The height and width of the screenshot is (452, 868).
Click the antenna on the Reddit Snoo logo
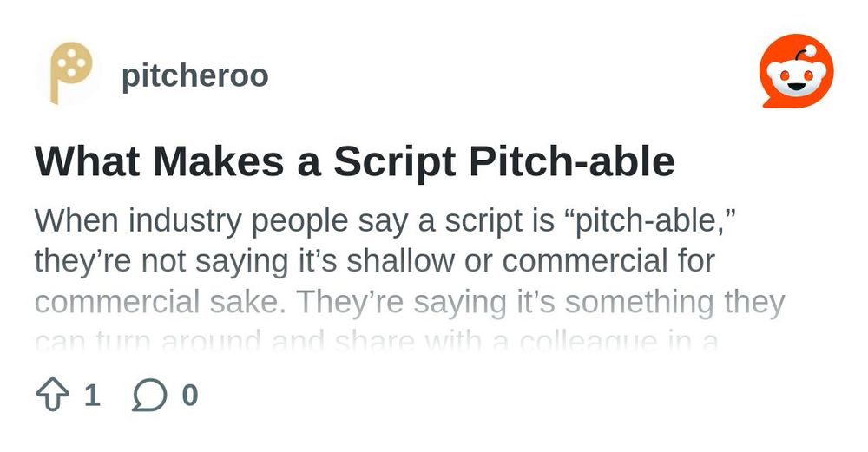804,53
